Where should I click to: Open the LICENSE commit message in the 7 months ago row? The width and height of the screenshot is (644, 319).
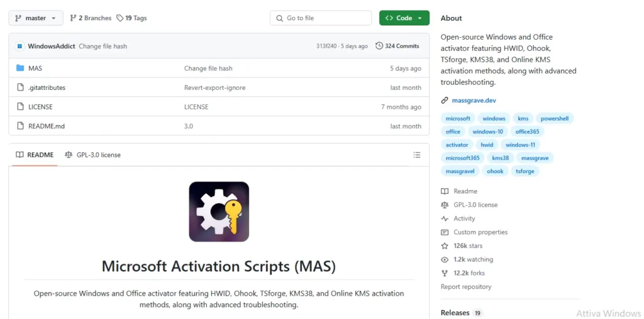click(196, 107)
